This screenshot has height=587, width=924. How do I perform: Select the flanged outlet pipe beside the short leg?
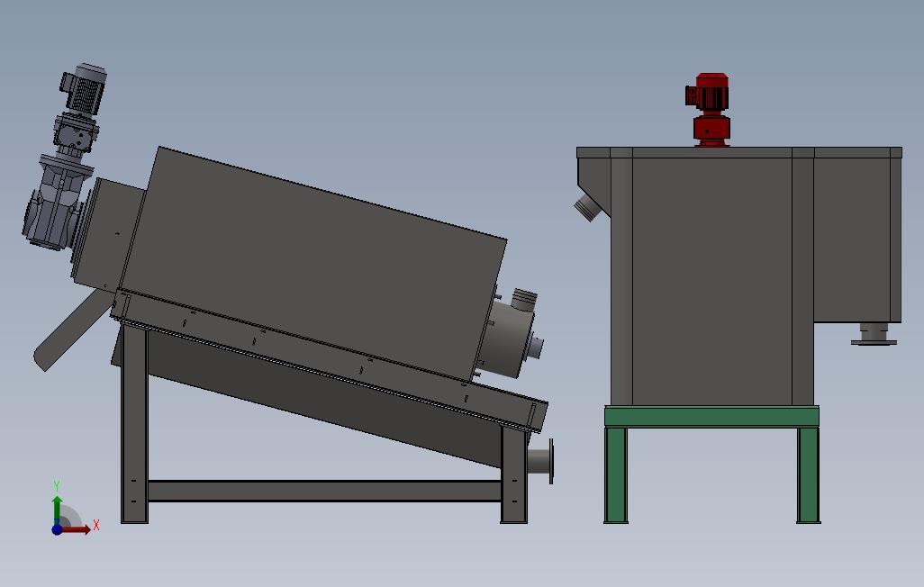click(541, 461)
